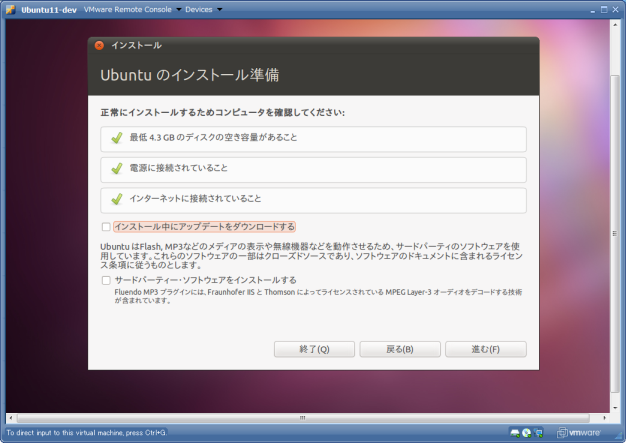Image resolution: width=626 pixels, height=443 pixels.
Task: Click the hard disk device status icon
Action: (x=515, y=433)
